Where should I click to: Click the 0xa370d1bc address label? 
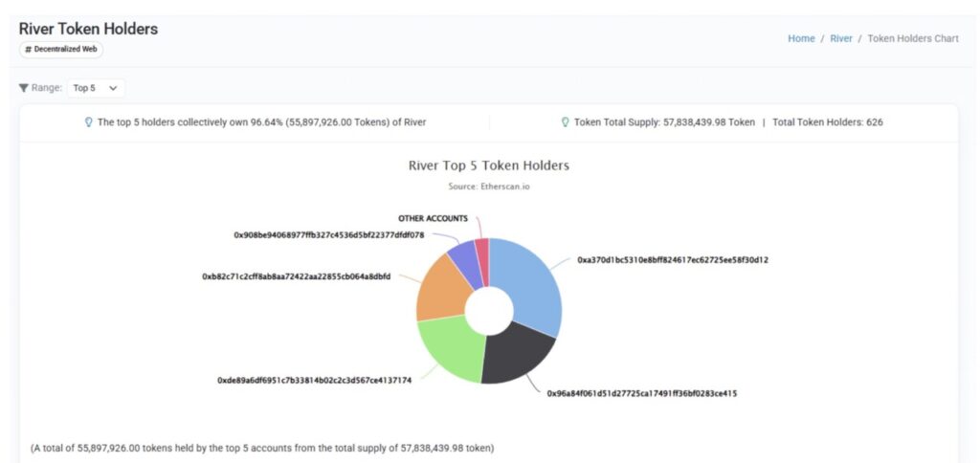[x=673, y=259]
